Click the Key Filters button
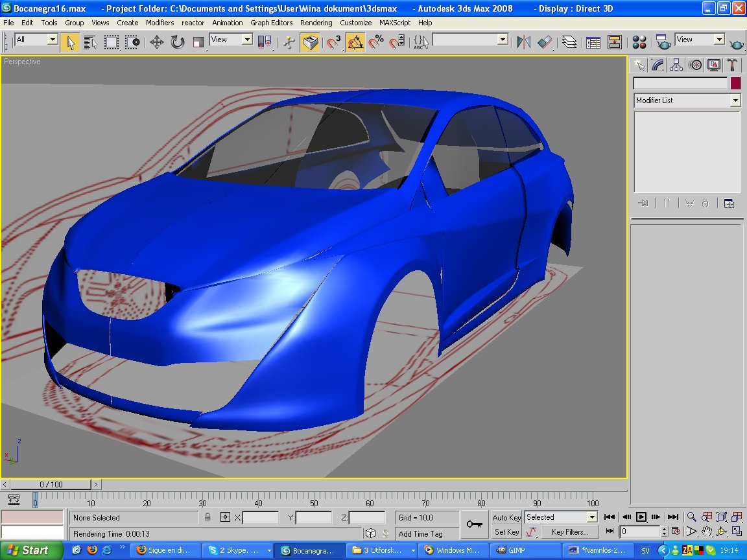Screen dimensions: 747x560 tap(569, 532)
